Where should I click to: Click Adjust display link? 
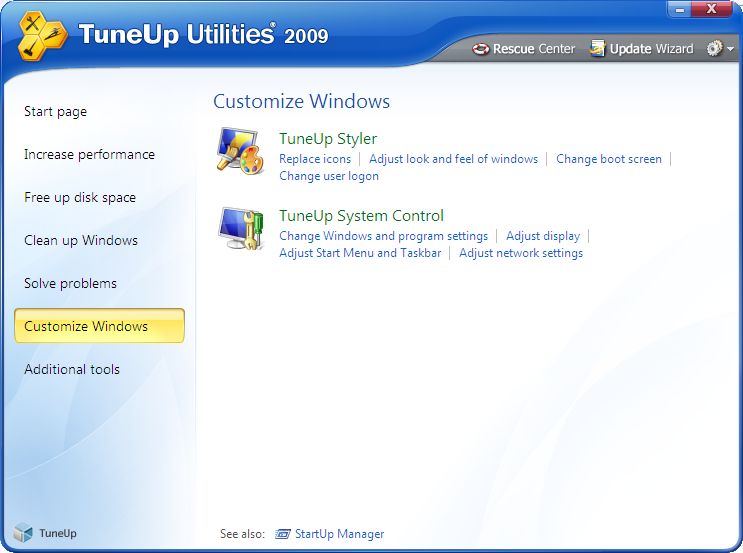click(543, 236)
